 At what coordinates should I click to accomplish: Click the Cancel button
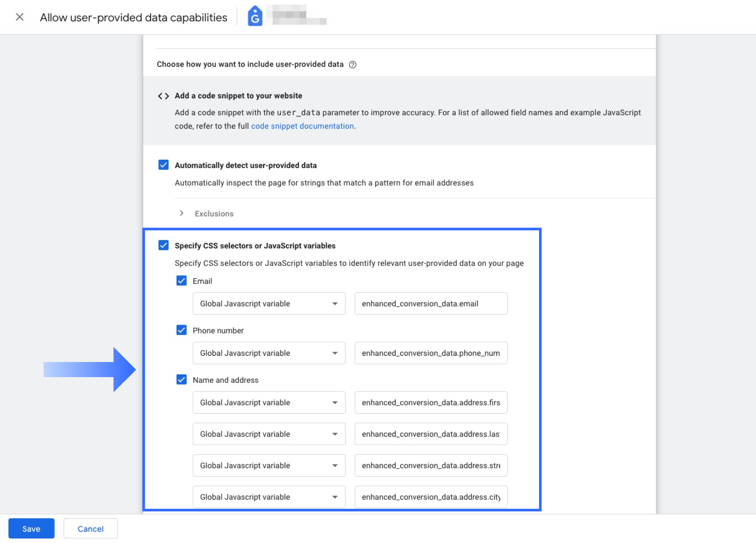click(x=90, y=528)
